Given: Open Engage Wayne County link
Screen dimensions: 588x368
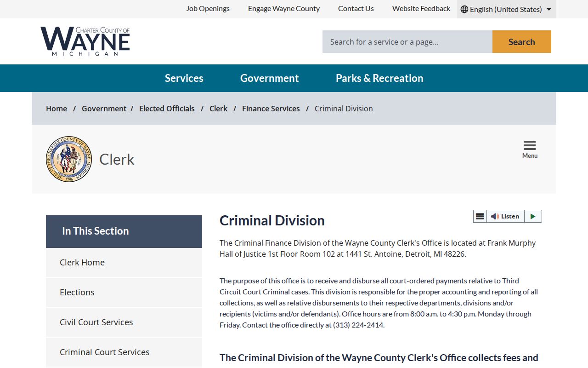Looking at the screenshot, I should pos(284,9).
